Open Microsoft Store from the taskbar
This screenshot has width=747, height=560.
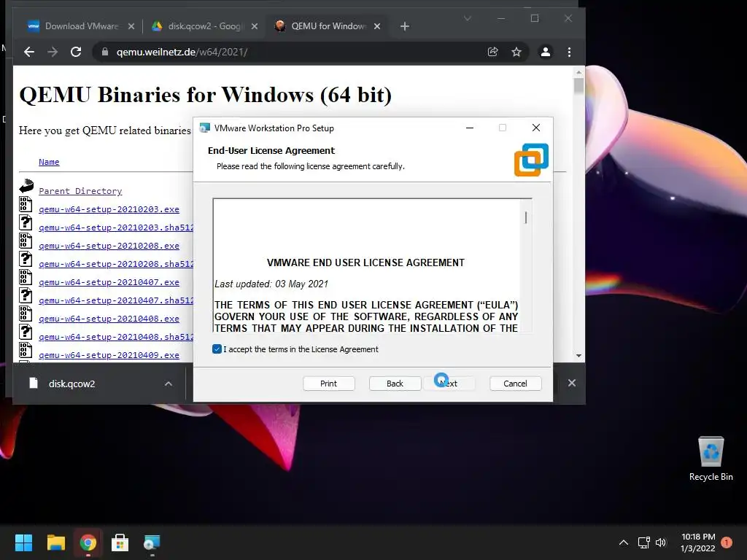[120, 542]
